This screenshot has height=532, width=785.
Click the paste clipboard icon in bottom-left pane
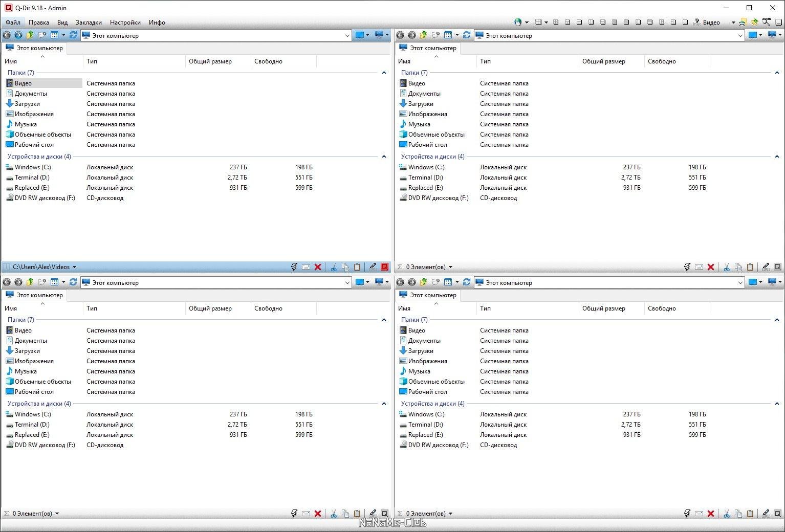point(357,514)
